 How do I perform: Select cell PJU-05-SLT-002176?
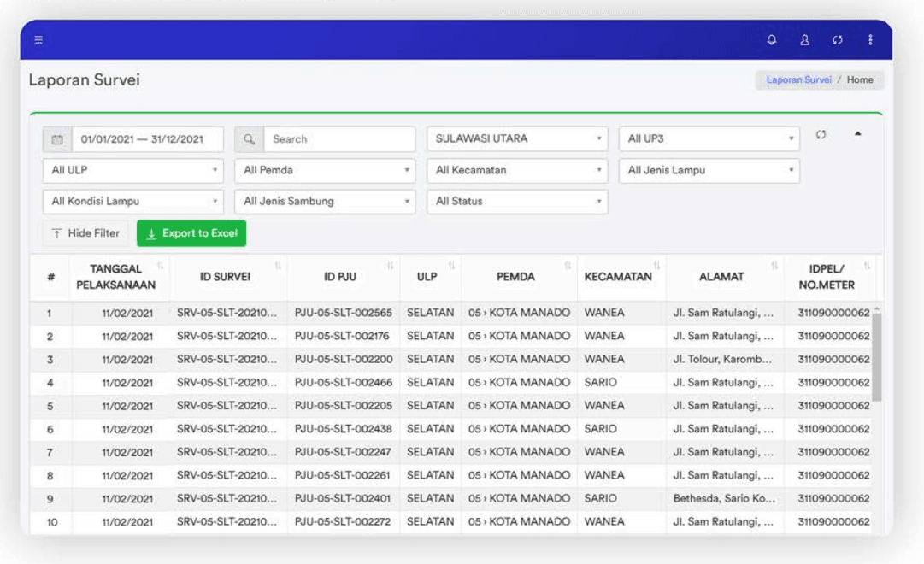[342, 336]
